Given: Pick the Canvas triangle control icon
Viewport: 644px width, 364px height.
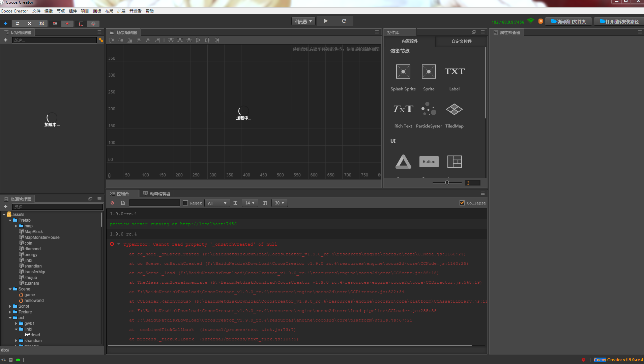Looking at the screenshot, I should 403,162.
